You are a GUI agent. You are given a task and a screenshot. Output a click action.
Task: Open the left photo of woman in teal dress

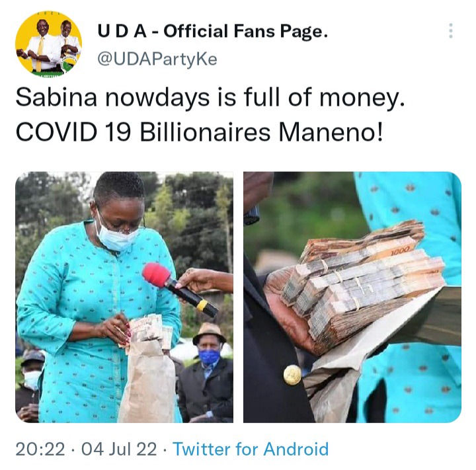point(124,297)
